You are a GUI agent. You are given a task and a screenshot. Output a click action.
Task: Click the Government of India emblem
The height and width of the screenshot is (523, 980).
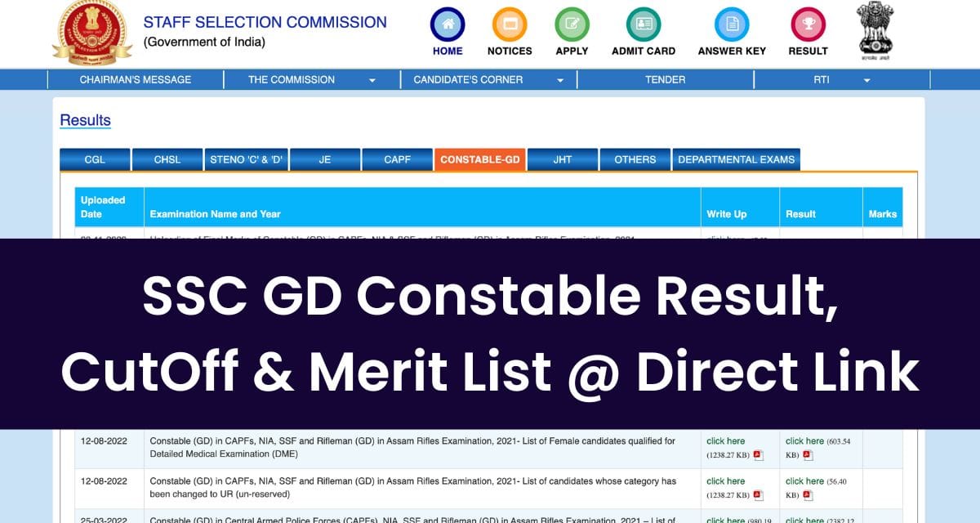tap(874, 31)
